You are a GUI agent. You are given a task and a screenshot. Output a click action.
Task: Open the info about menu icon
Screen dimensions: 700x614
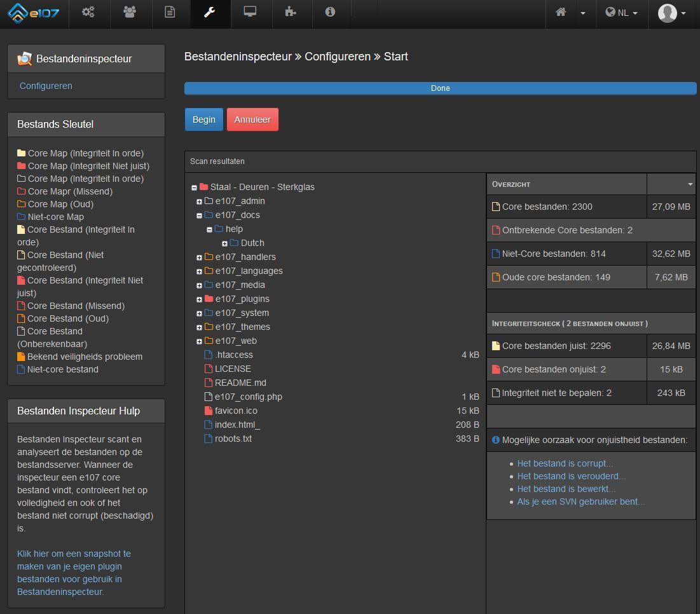330,12
